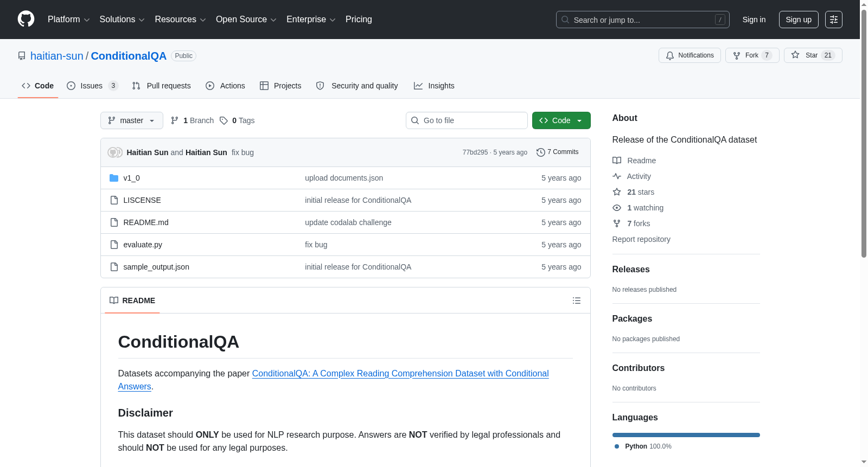The height and width of the screenshot is (467, 868).
Task: Open 'upload documents.json' commit message
Action: pos(344,178)
